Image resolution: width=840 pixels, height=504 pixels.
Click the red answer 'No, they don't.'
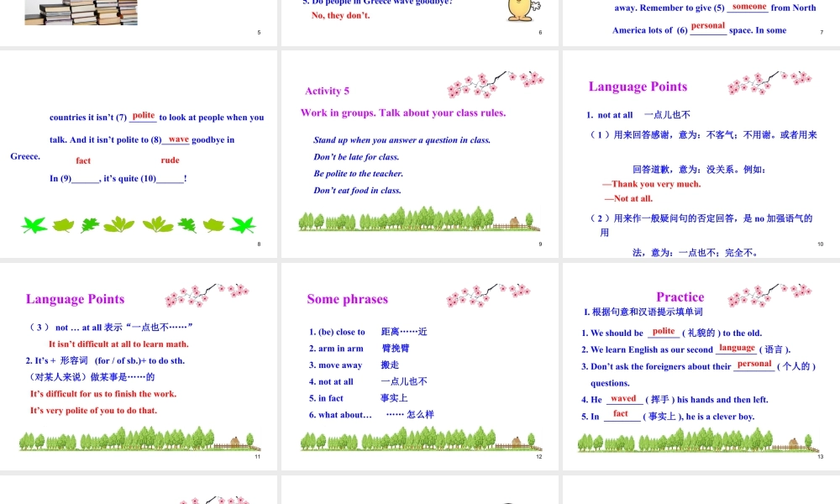[340, 15]
